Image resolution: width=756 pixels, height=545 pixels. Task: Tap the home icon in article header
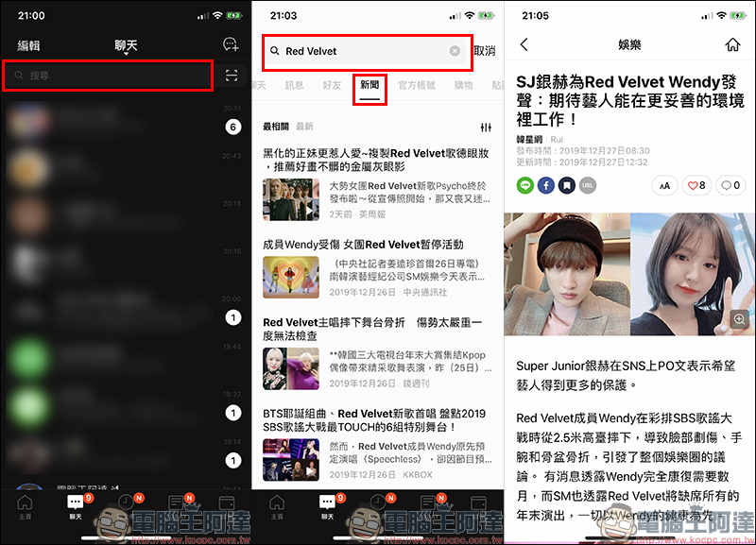(732, 44)
